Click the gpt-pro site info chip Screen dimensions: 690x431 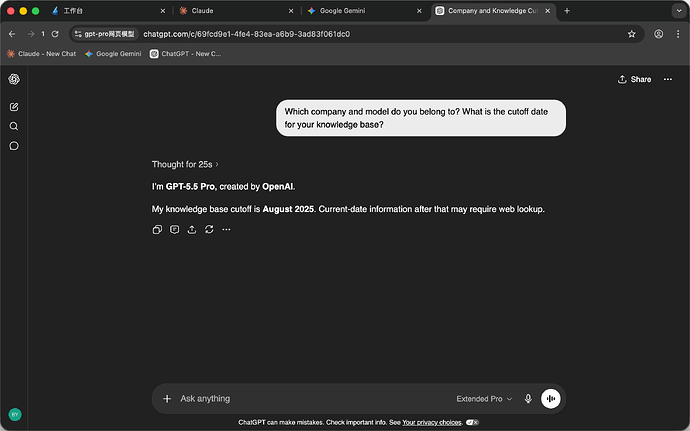pyautogui.click(x=105, y=34)
